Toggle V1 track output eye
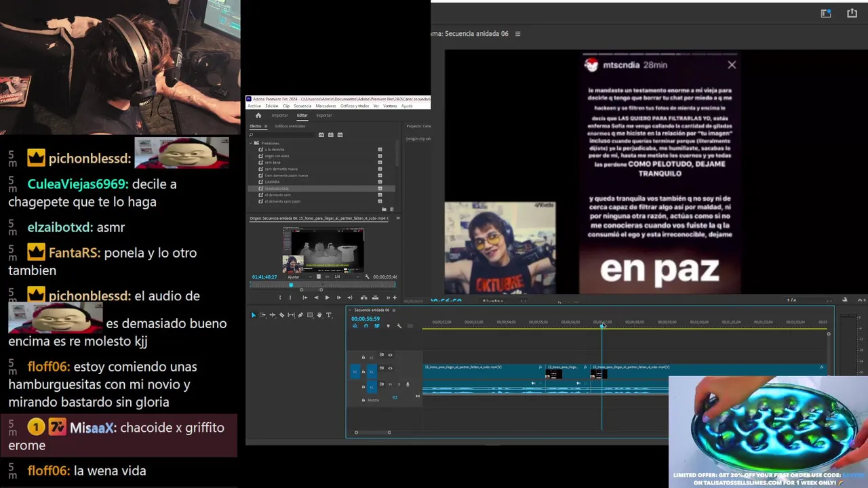868x488 pixels. tap(390, 368)
